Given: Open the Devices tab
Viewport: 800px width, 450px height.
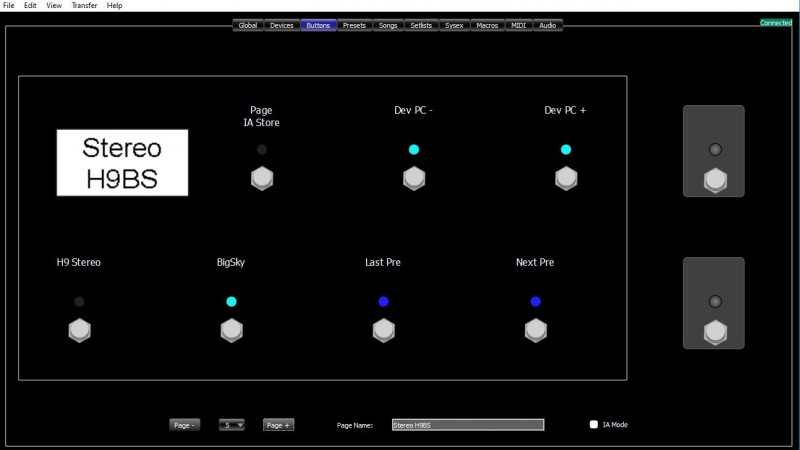Looking at the screenshot, I should pos(281,25).
